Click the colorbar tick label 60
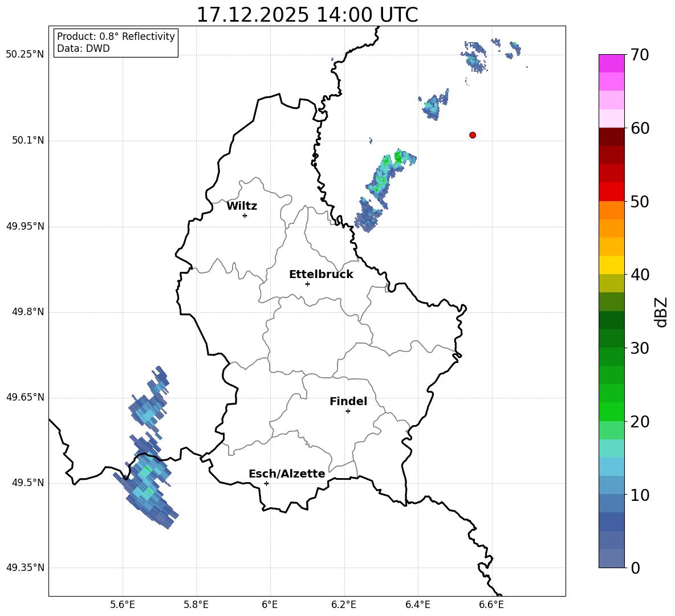The width and height of the screenshot is (675, 616). pyautogui.click(x=640, y=128)
